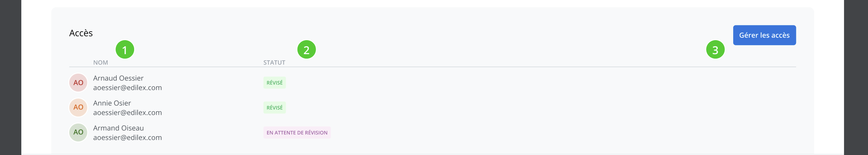Viewport: 868px width, 155px height.
Task: Click the STATUT column header
Action: click(x=274, y=62)
